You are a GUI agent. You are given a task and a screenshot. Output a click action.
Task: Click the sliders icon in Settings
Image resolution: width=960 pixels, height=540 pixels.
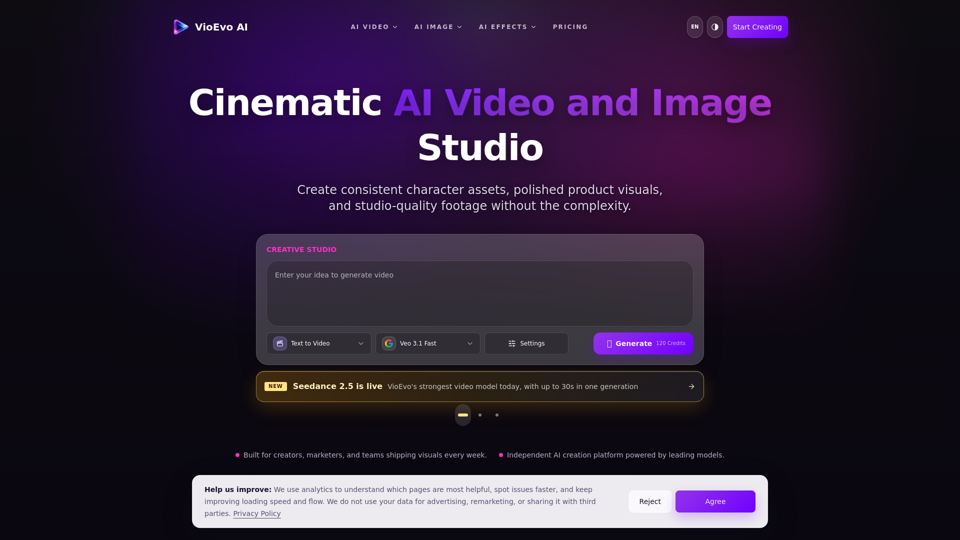(512, 343)
